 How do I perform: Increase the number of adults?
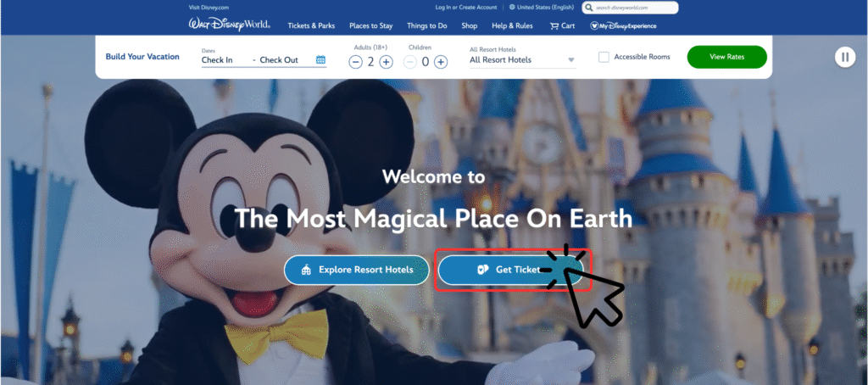click(387, 62)
